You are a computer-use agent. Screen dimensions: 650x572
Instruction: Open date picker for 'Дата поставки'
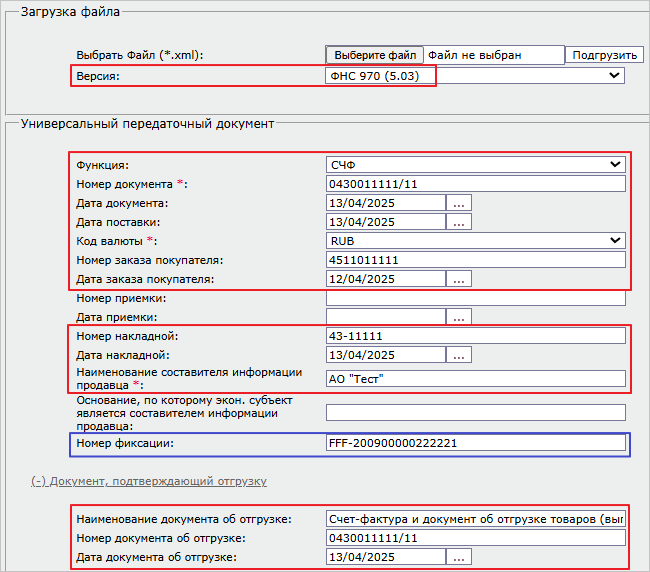[x=459, y=222]
